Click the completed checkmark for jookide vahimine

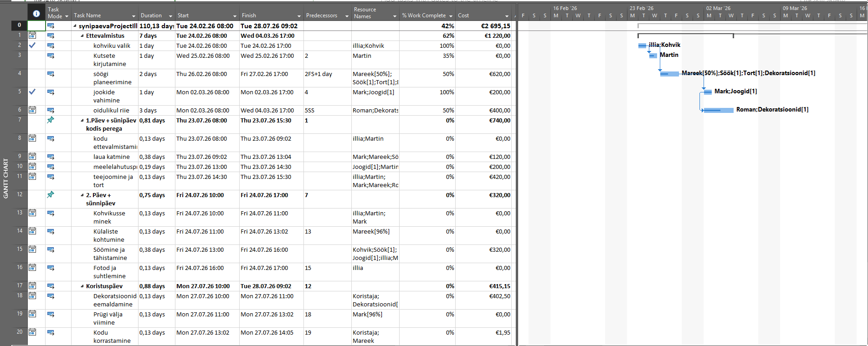[x=32, y=92]
